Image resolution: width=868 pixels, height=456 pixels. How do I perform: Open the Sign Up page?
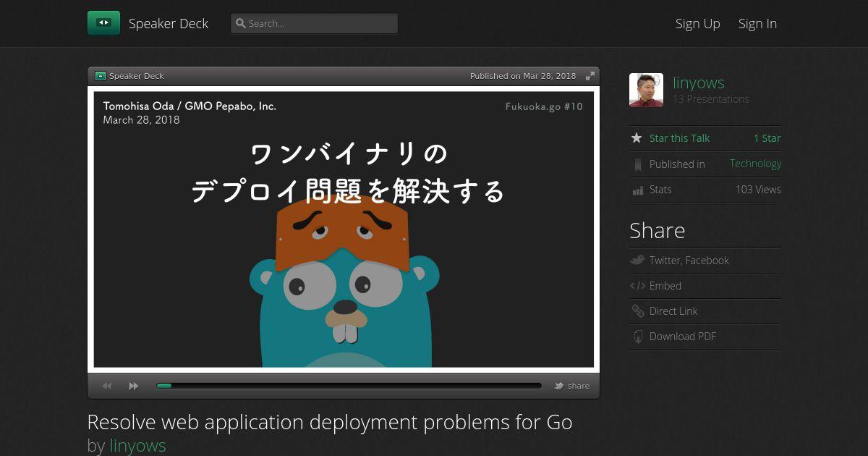[697, 23]
